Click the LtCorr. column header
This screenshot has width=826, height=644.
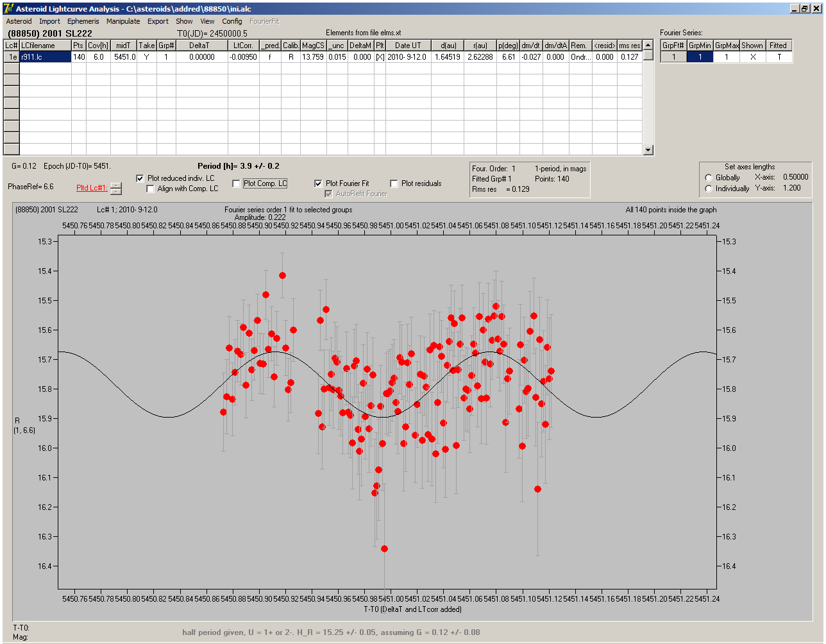coord(243,46)
